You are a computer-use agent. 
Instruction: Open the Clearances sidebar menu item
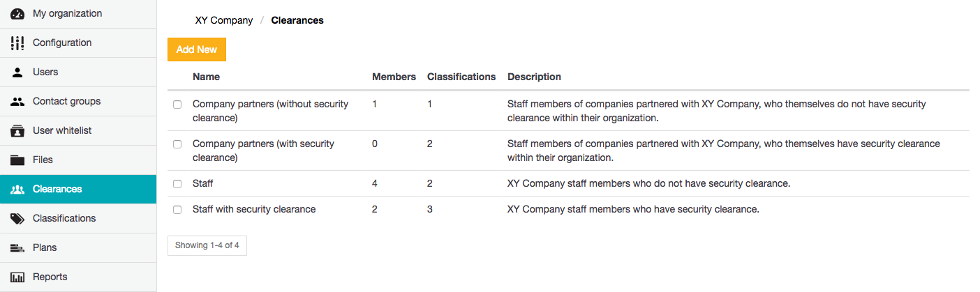click(x=57, y=189)
